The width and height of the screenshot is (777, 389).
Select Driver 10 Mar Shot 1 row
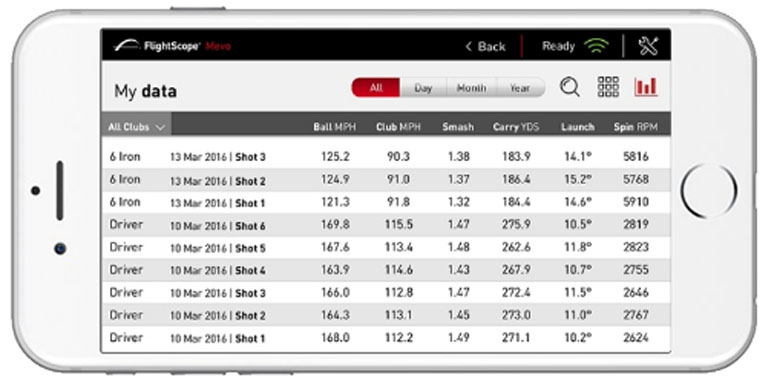point(386,338)
